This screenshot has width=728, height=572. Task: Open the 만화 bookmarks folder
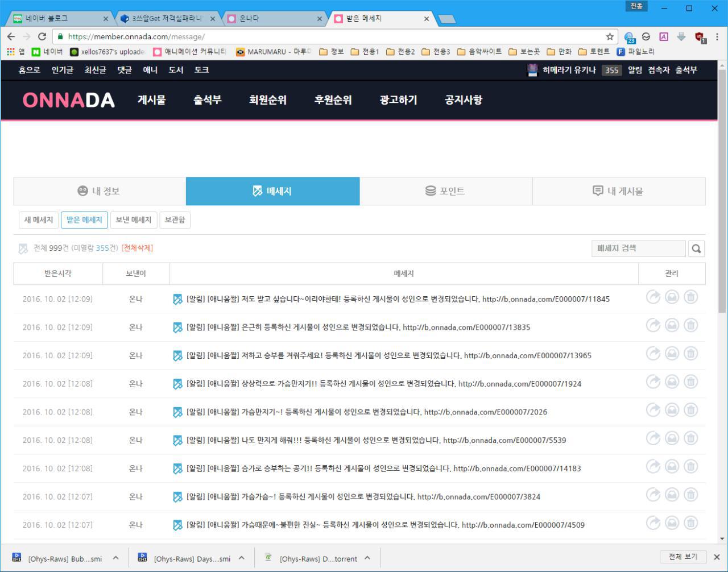point(559,52)
